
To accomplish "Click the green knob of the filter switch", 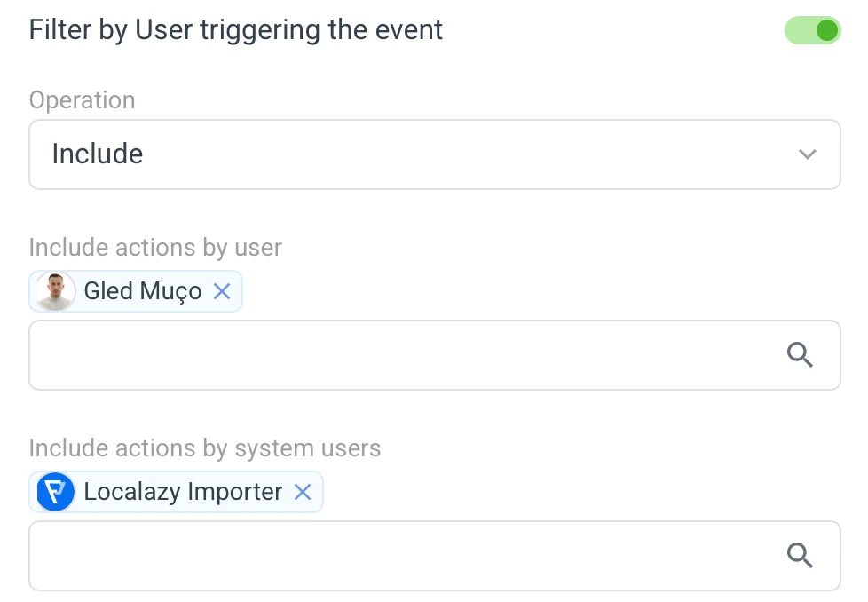I will pos(826,31).
